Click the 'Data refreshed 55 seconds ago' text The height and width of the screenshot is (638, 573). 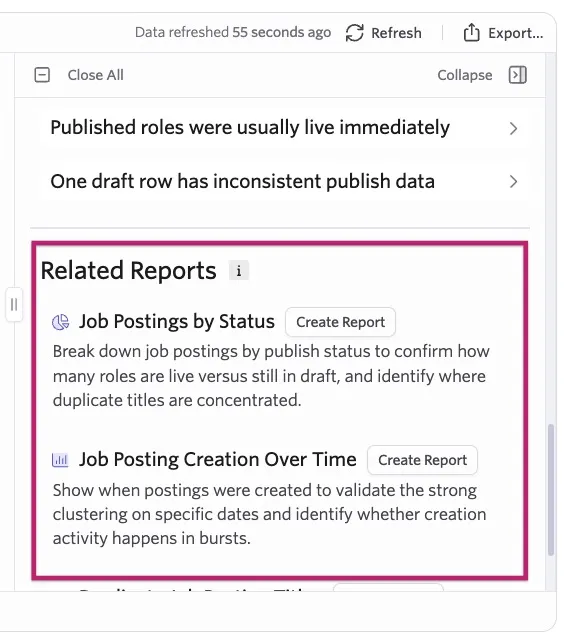pos(233,32)
